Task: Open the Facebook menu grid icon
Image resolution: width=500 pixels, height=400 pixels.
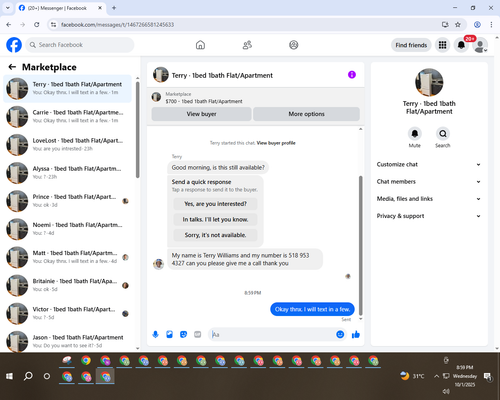Action: [x=442, y=45]
